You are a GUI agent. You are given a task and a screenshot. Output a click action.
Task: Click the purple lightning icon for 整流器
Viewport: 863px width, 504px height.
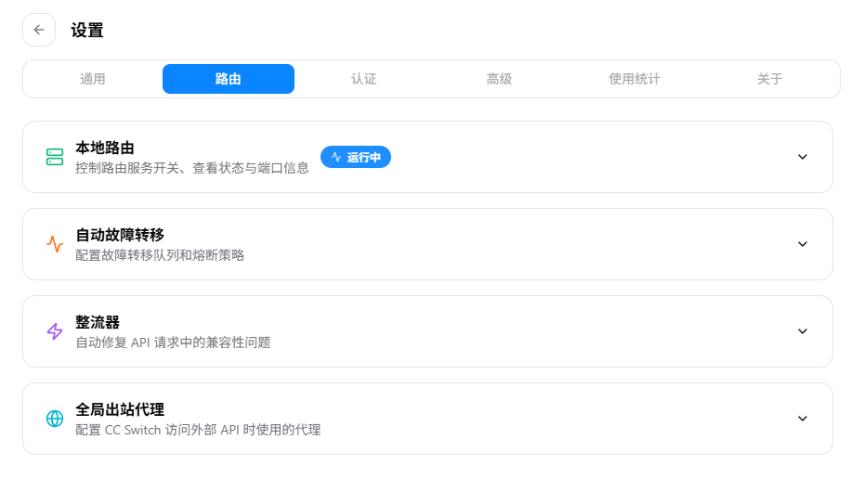(x=55, y=331)
